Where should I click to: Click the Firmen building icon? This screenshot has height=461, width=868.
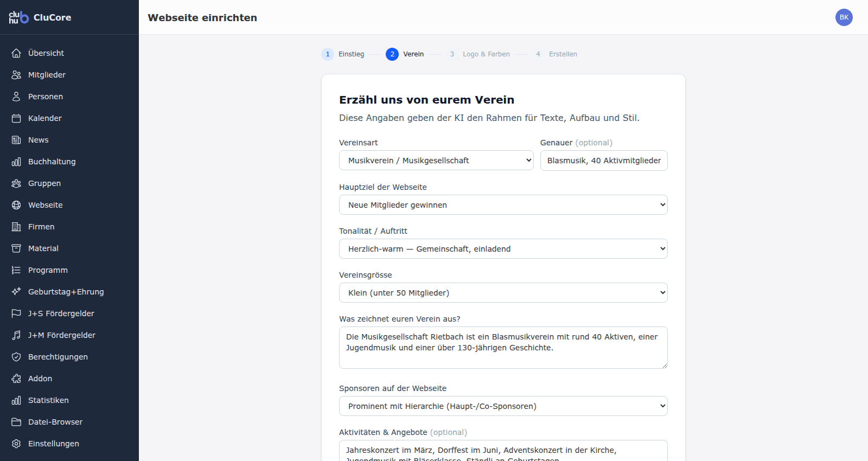[16, 227]
